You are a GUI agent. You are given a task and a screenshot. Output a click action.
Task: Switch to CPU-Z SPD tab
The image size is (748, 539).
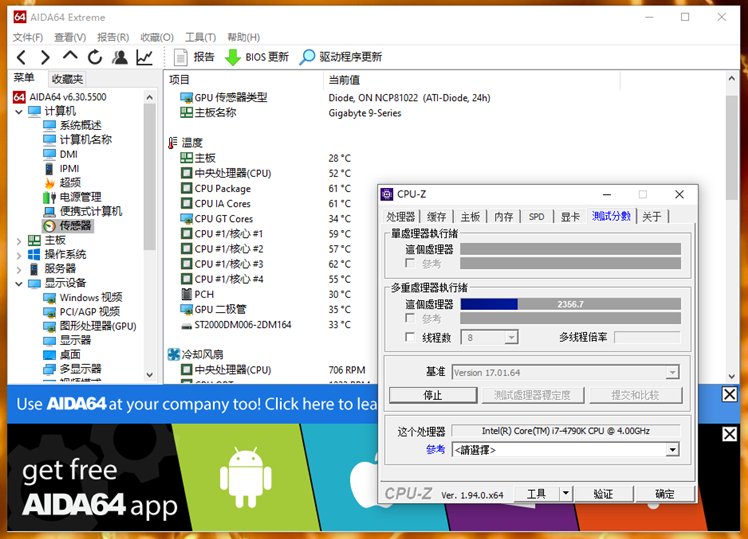coord(536,217)
